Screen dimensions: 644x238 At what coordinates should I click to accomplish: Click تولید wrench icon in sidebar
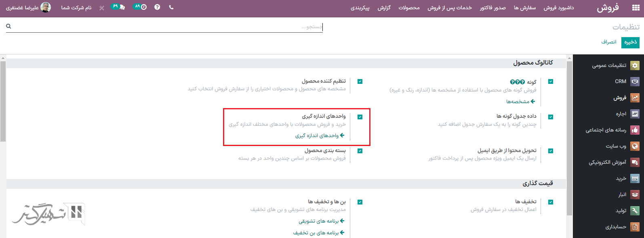635,211
